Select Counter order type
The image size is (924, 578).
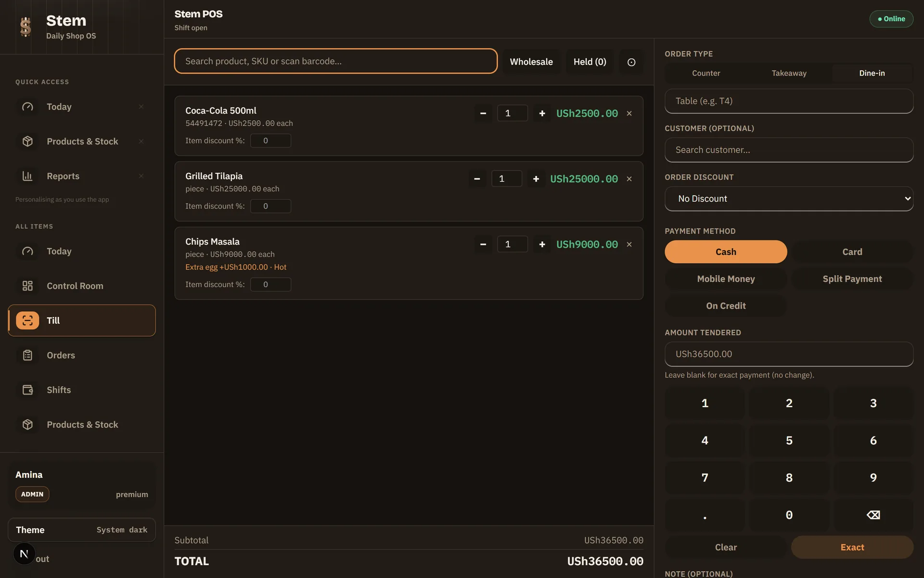pos(706,73)
